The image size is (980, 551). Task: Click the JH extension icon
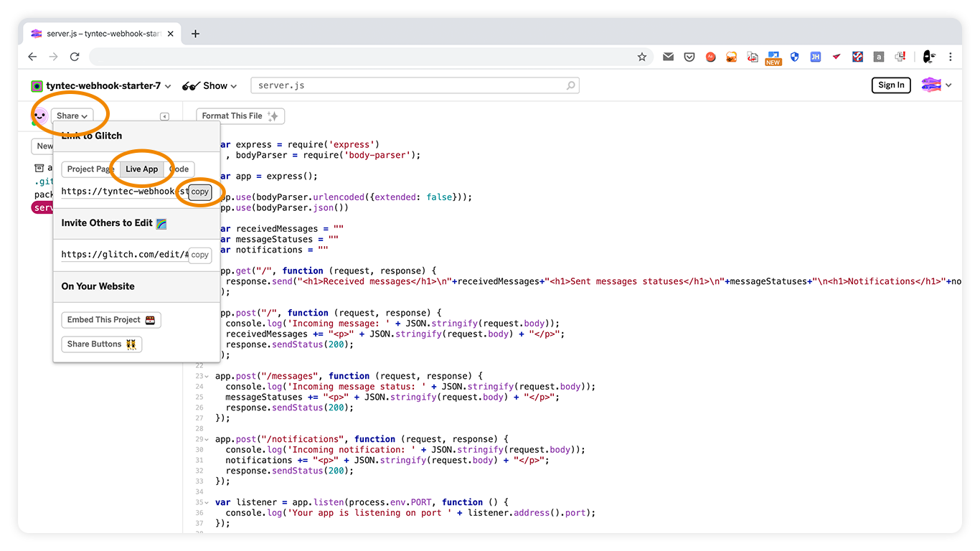pos(816,57)
